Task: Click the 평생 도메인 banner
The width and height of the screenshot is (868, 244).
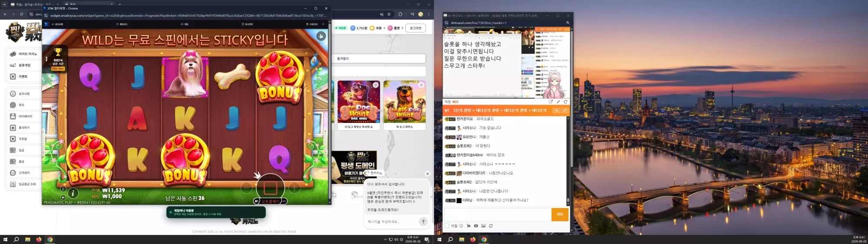Action: point(354,168)
